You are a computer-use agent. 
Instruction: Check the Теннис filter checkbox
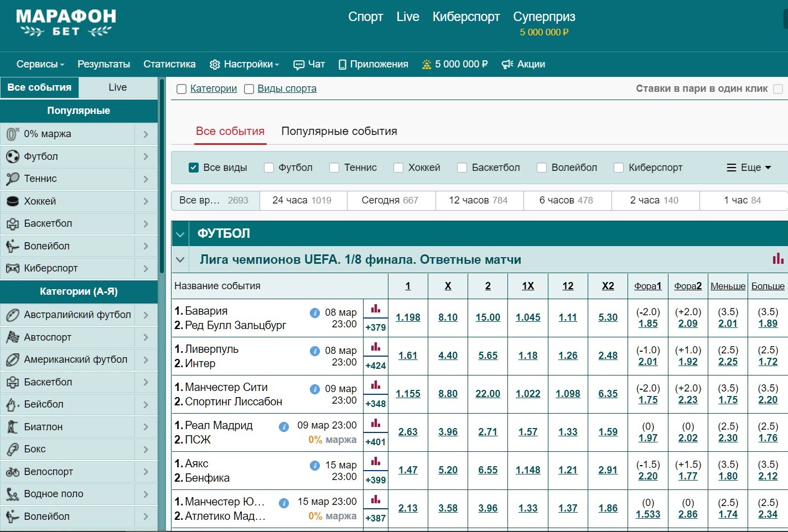[x=334, y=168]
